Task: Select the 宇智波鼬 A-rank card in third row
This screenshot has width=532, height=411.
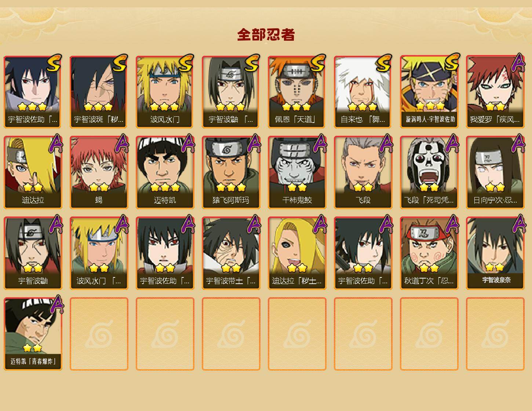Action: tap(33, 253)
